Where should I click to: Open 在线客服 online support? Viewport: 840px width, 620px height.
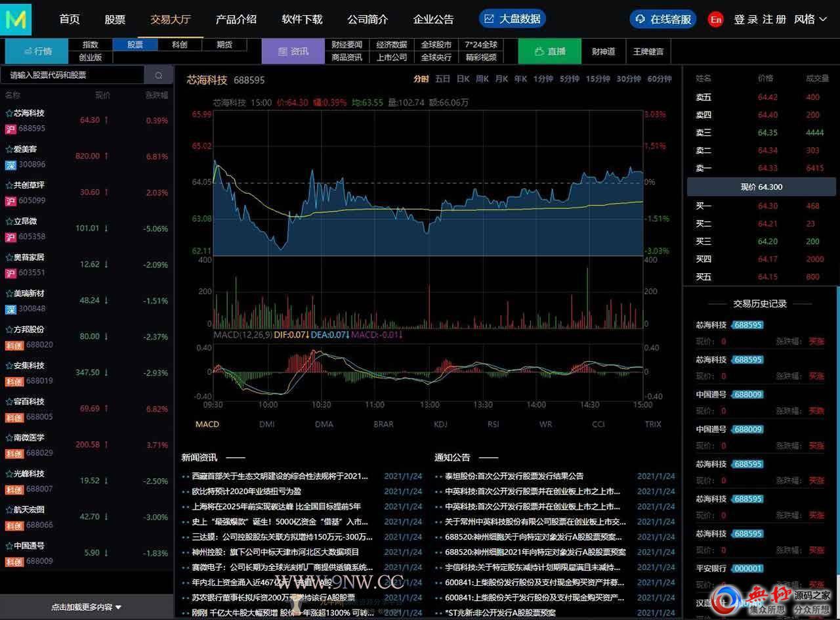663,19
